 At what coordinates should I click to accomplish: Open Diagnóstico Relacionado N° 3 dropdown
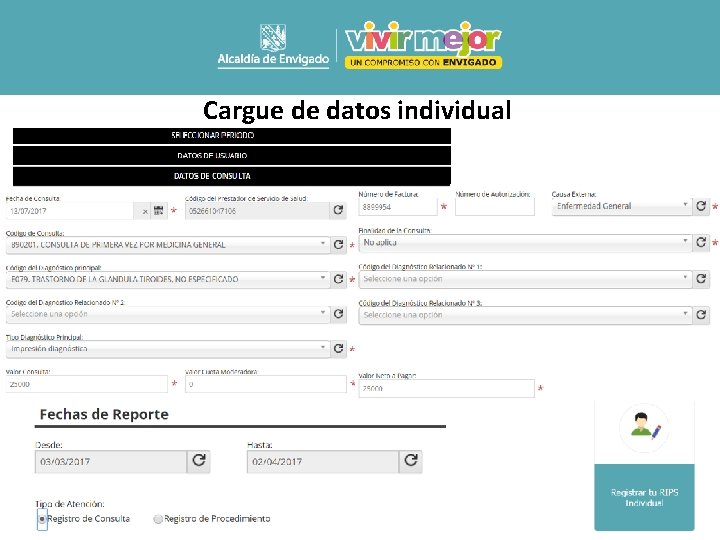point(525,315)
